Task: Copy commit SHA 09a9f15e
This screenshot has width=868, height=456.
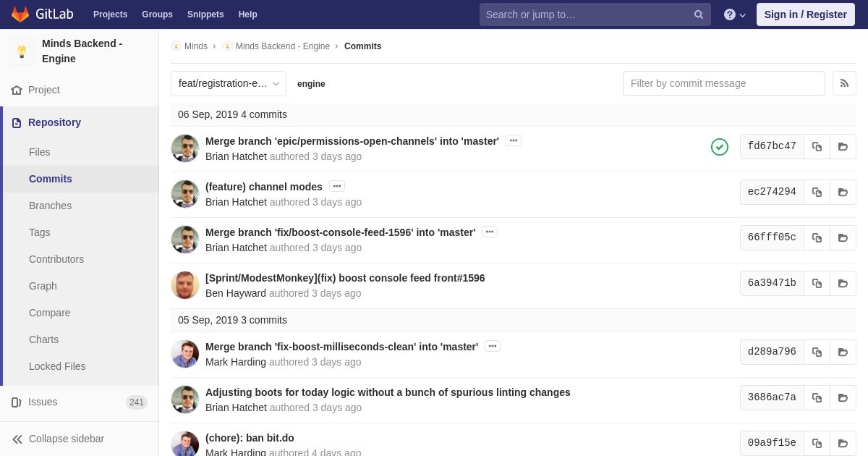Action: (817, 443)
